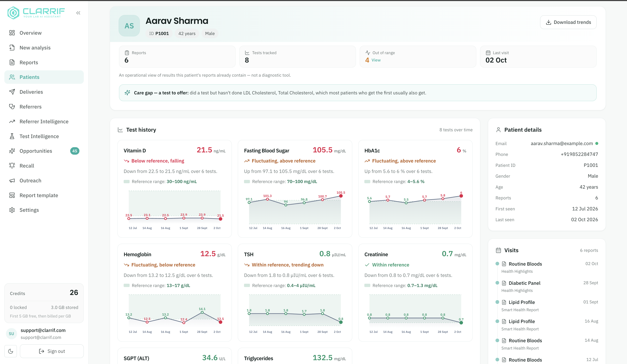Click the Creatinine test card title
627x364 pixels.
click(x=376, y=254)
